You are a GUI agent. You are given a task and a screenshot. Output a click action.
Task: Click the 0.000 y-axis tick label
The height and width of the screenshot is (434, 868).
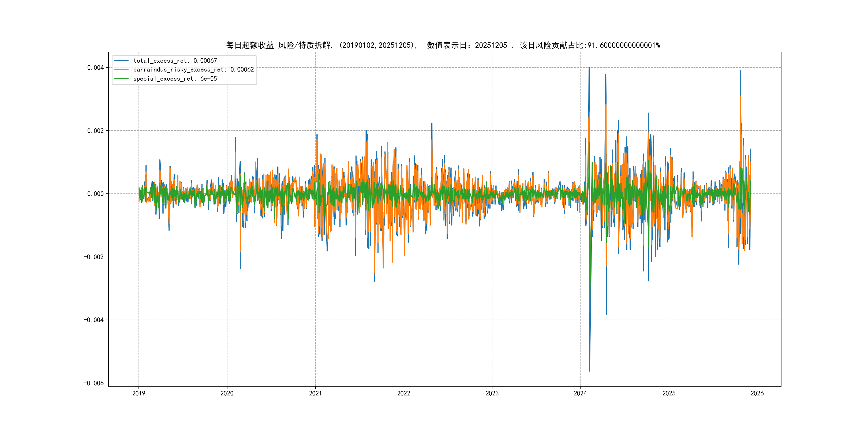click(x=95, y=194)
